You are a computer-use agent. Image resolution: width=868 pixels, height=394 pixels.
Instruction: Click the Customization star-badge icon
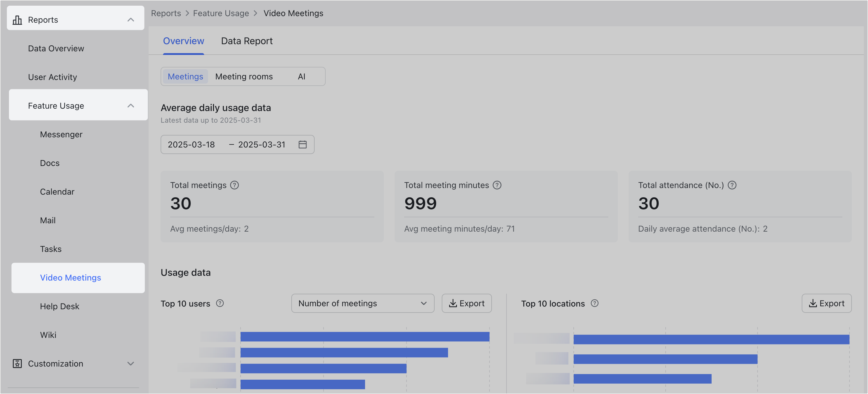(x=17, y=364)
